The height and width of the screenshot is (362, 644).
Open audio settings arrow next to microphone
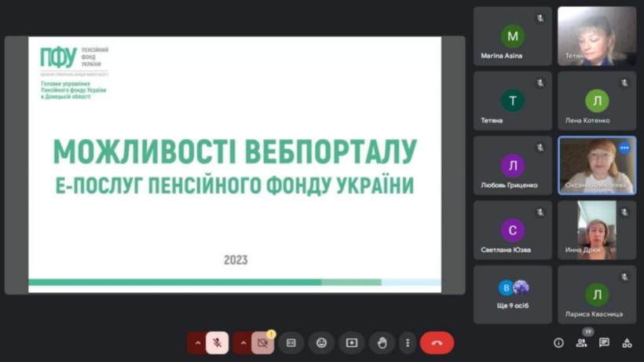(x=198, y=342)
